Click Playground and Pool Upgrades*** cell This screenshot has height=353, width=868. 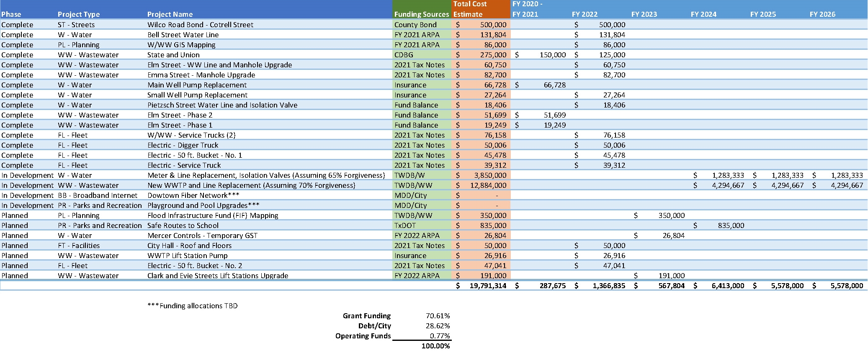(x=203, y=205)
